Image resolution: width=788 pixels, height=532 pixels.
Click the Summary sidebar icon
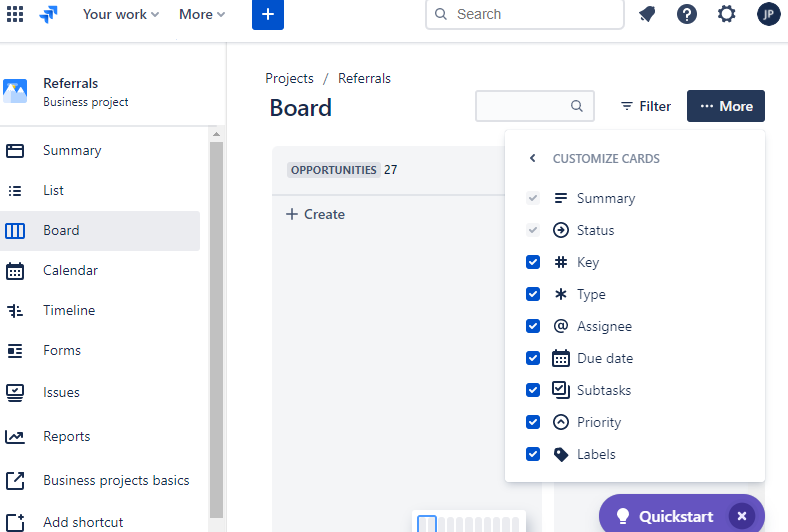(15, 151)
